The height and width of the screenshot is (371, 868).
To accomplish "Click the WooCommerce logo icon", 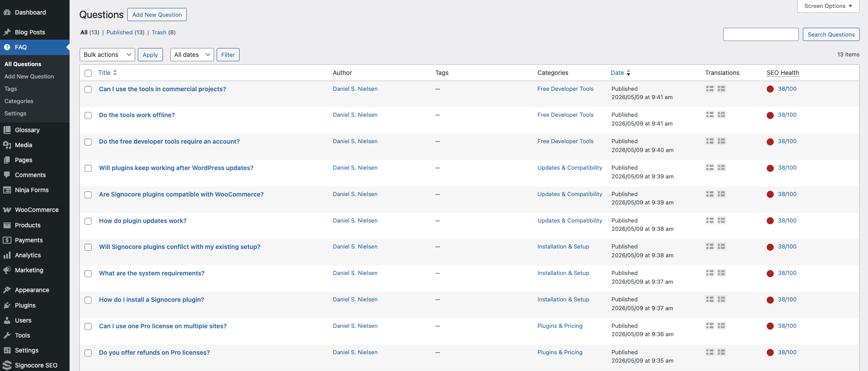I will point(7,210).
